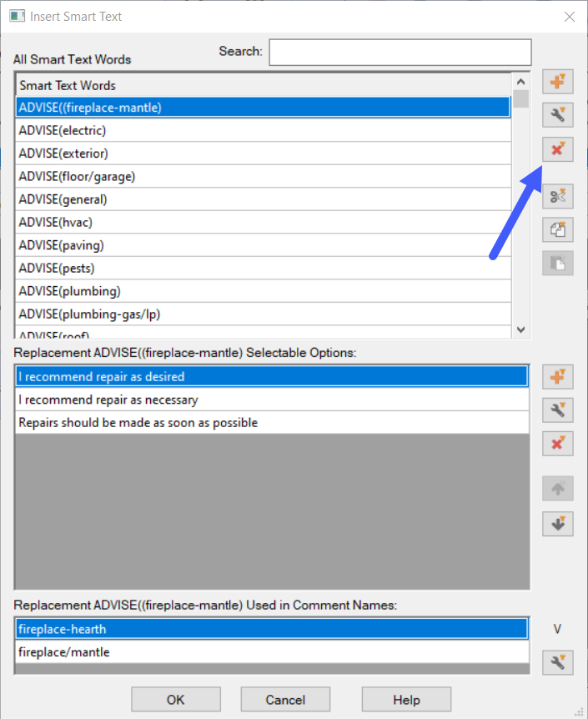Click the scissors cut icon

click(558, 196)
